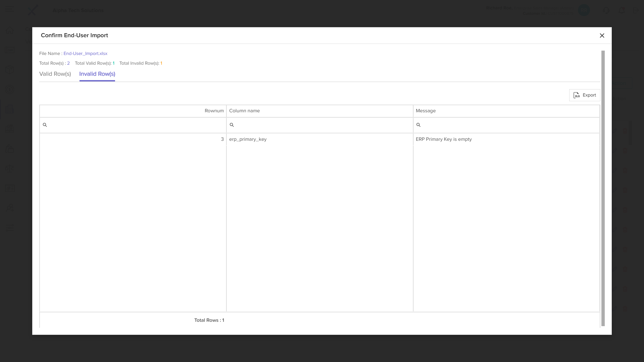Click the XLS icon on Export
644x362 pixels.
pos(576,95)
